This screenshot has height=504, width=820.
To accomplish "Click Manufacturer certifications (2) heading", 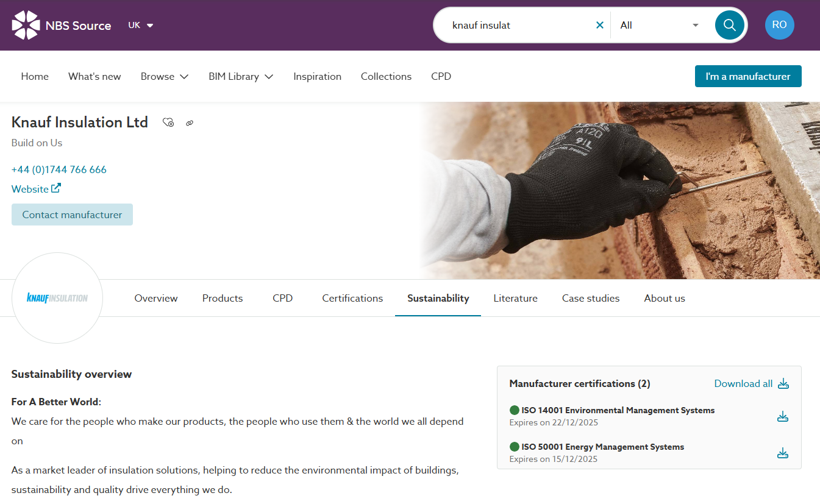I will tap(580, 383).
